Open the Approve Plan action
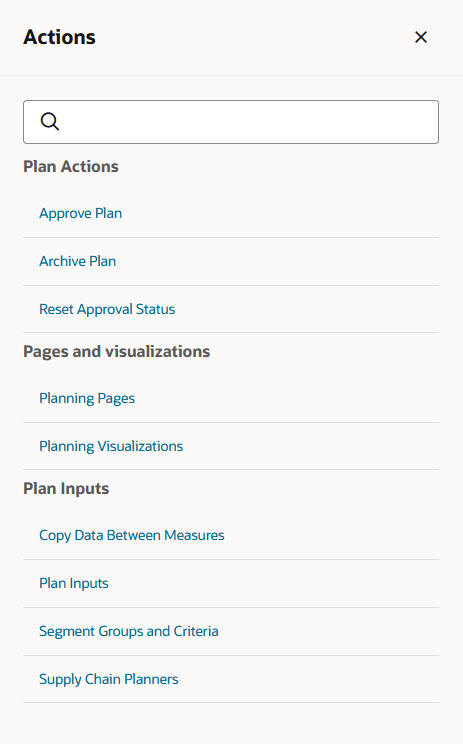 pyautogui.click(x=81, y=214)
